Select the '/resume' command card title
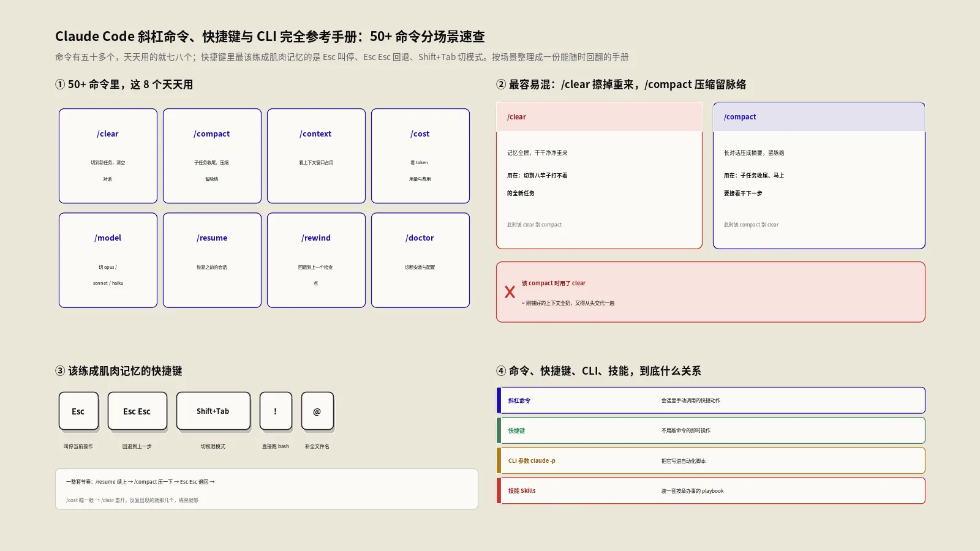This screenshot has height=551, width=980. [212, 238]
